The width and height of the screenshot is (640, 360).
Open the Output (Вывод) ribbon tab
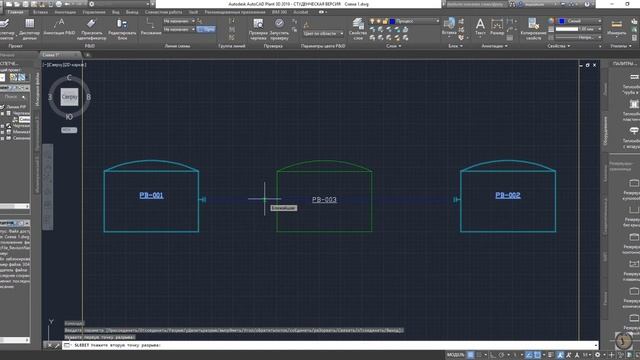(x=132, y=12)
